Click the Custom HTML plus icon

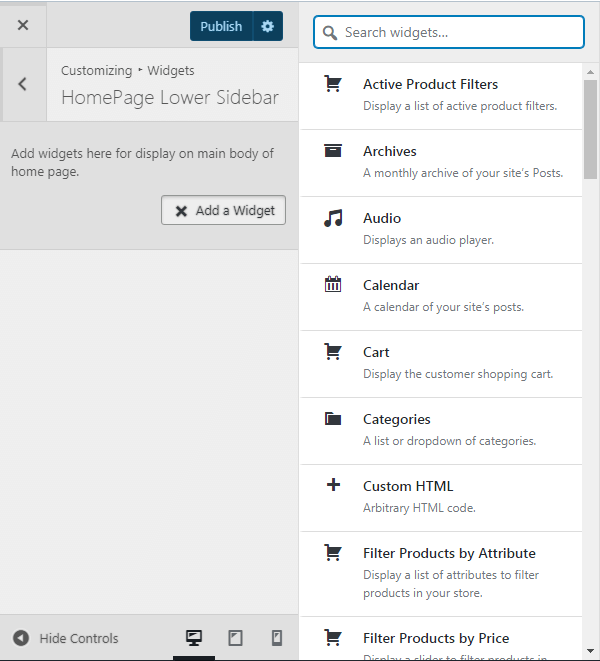coord(333,485)
